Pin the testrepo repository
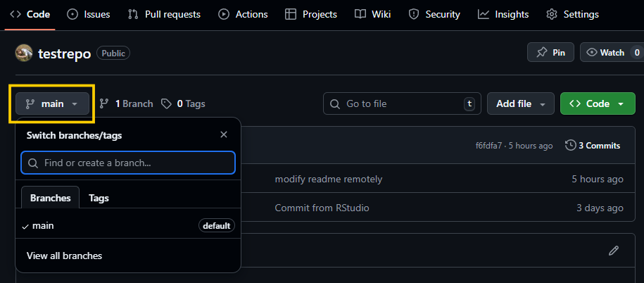 point(550,52)
